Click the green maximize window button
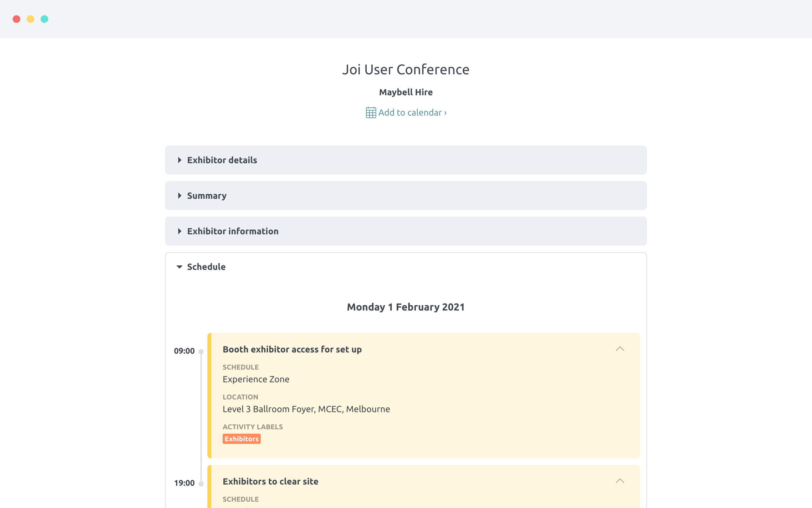The image size is (812, 508). coord(44,19)
